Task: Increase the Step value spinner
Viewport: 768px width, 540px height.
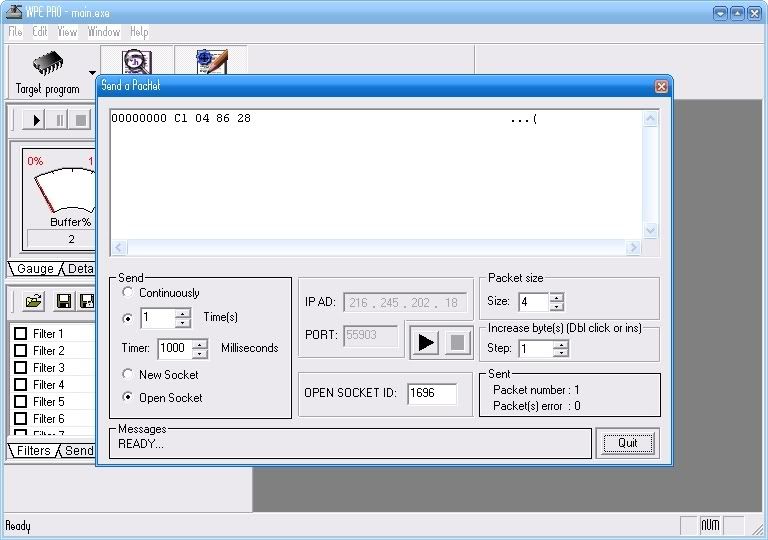Action: click(x=561, y=344)
